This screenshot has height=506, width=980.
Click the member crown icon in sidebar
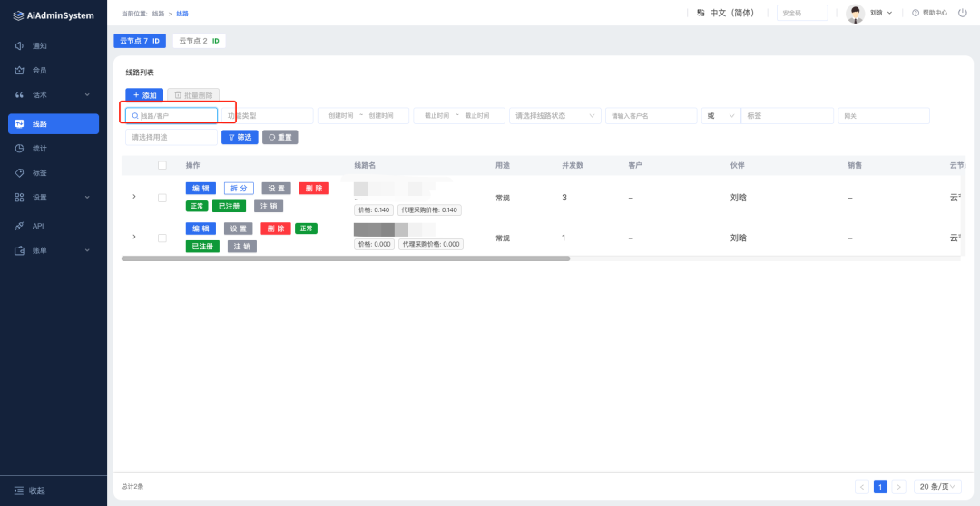19,70
